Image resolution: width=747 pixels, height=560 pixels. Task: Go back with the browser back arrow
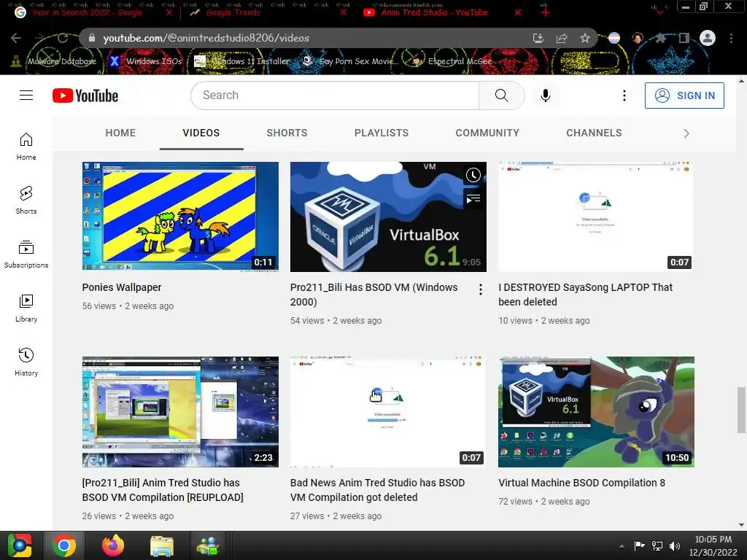(16, 38)
